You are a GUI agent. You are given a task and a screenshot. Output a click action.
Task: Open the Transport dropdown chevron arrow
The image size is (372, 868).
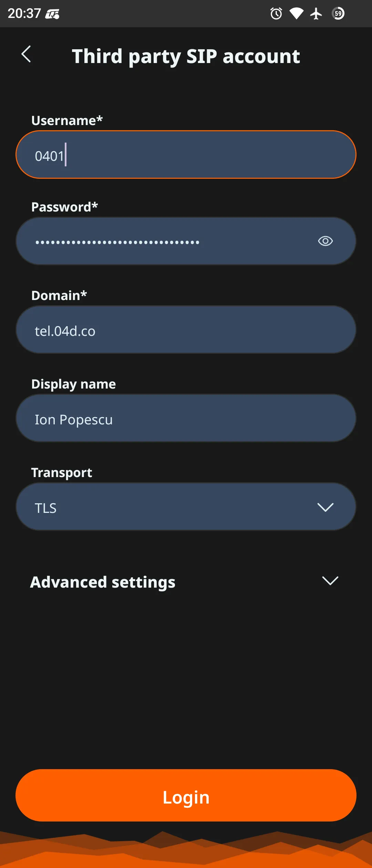(325, 507)
